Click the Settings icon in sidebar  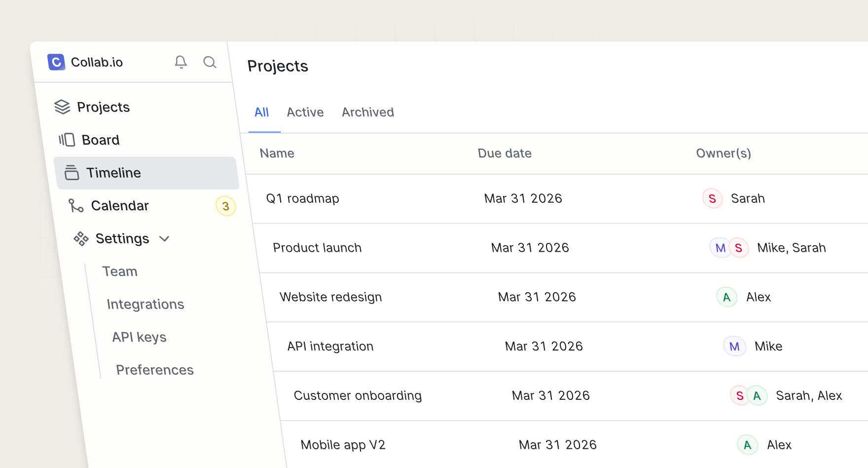pos(81,239)
